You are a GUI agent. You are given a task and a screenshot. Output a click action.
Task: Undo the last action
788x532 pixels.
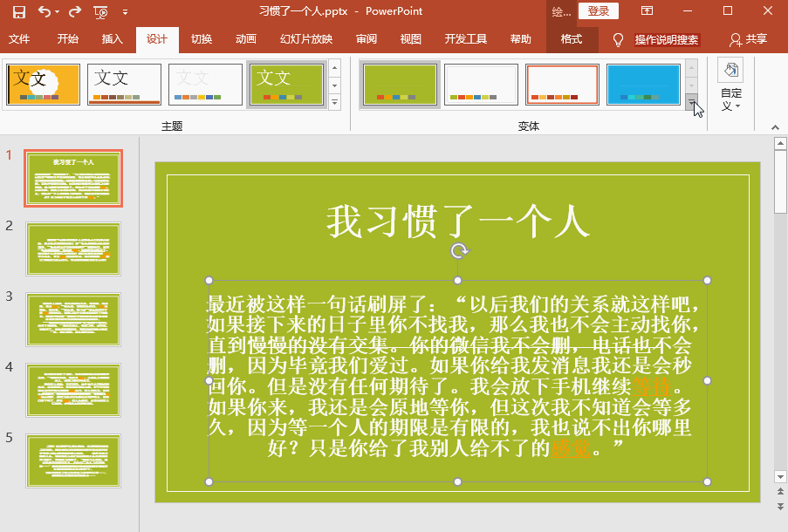[45, 11]
